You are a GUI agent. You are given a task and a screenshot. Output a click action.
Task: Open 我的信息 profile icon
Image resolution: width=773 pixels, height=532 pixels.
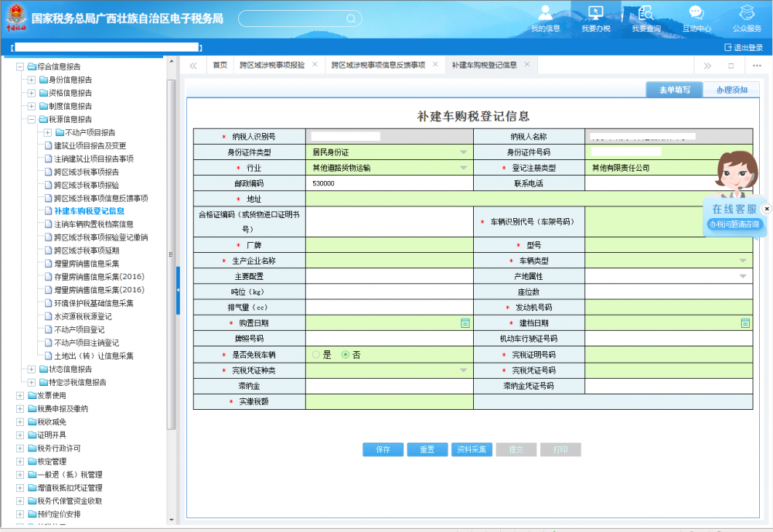[545, 14]
